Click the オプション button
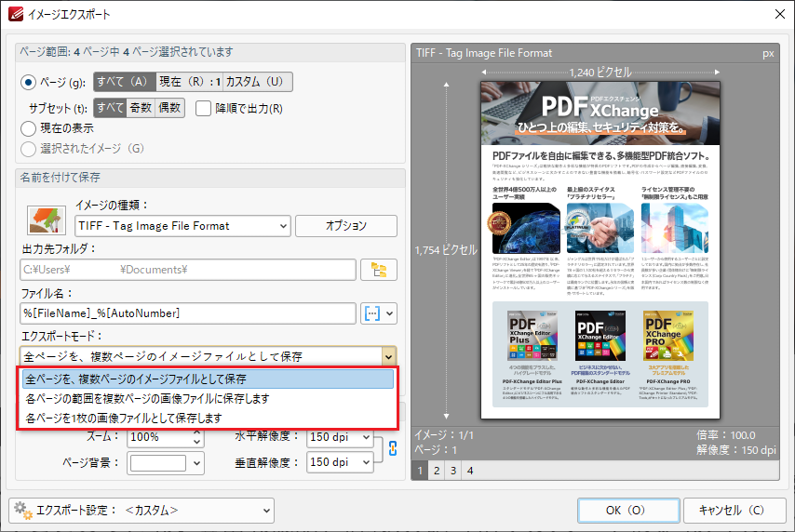Image resolution: width=795 pixels, height=532 pixels. pos(345,226)
